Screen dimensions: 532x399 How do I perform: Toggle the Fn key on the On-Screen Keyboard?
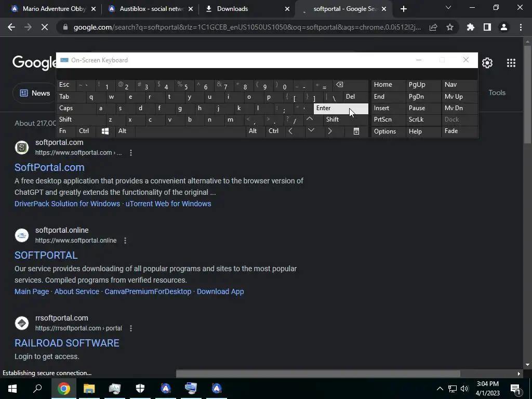click(x=66, y=131)
